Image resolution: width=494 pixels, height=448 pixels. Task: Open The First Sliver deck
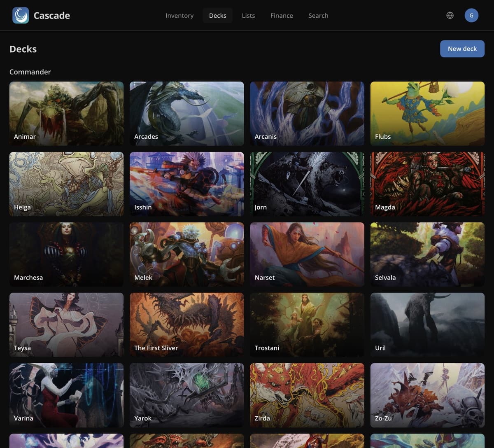[x=186, y=324]
